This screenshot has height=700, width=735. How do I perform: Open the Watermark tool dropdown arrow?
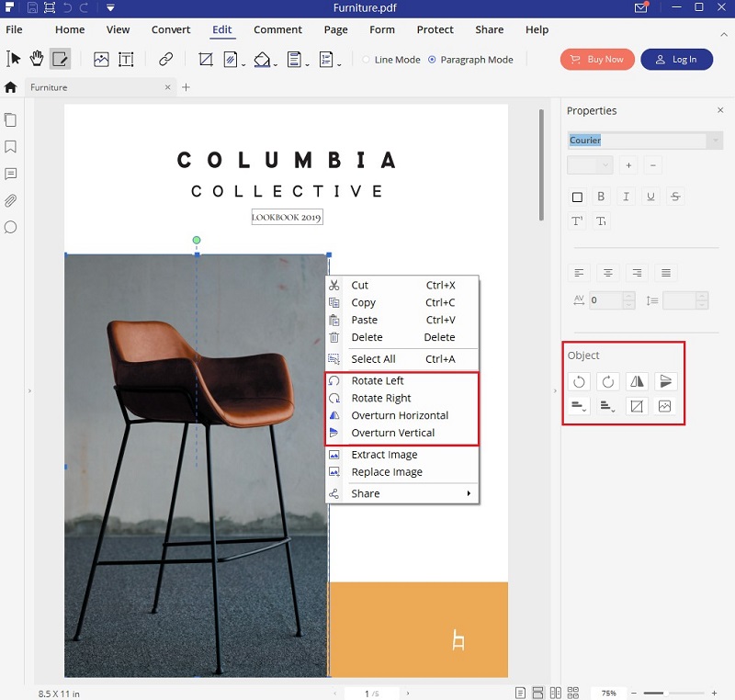pos(242,65)
